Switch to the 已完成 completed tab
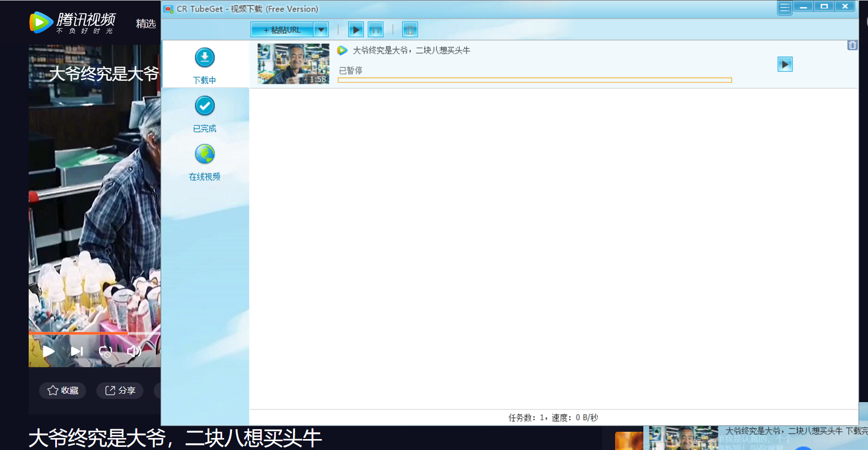This screenshot has width=868, height=450. click(x=204, y=114)
